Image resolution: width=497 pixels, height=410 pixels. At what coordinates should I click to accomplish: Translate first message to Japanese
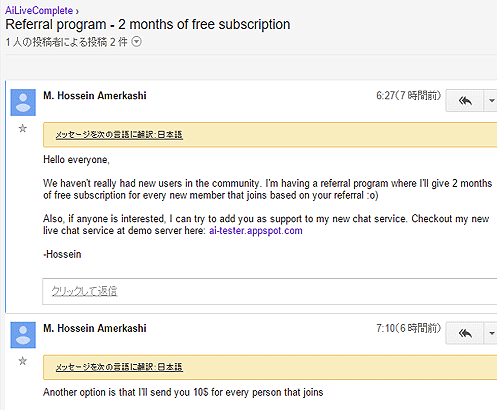(119, 135)
